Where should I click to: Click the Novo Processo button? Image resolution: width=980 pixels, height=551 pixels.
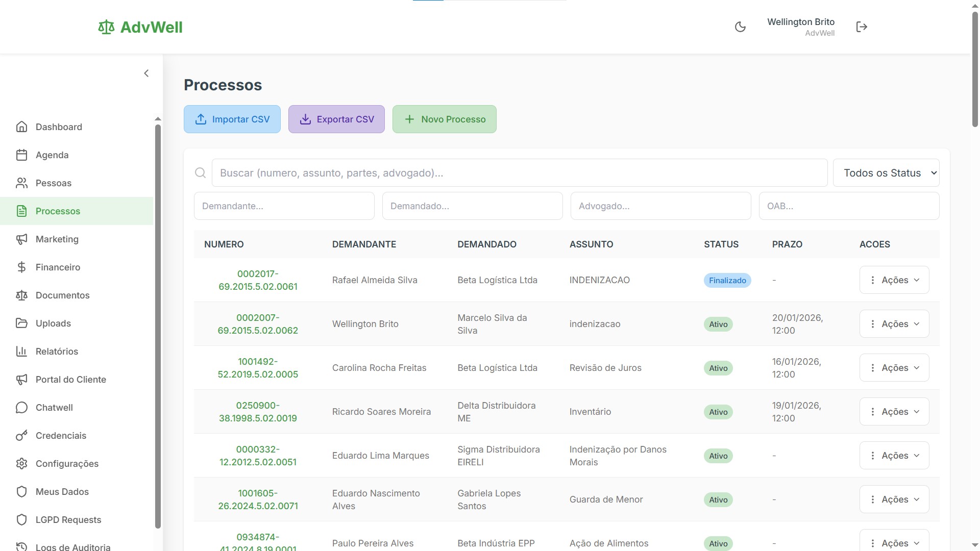point(444,119)
